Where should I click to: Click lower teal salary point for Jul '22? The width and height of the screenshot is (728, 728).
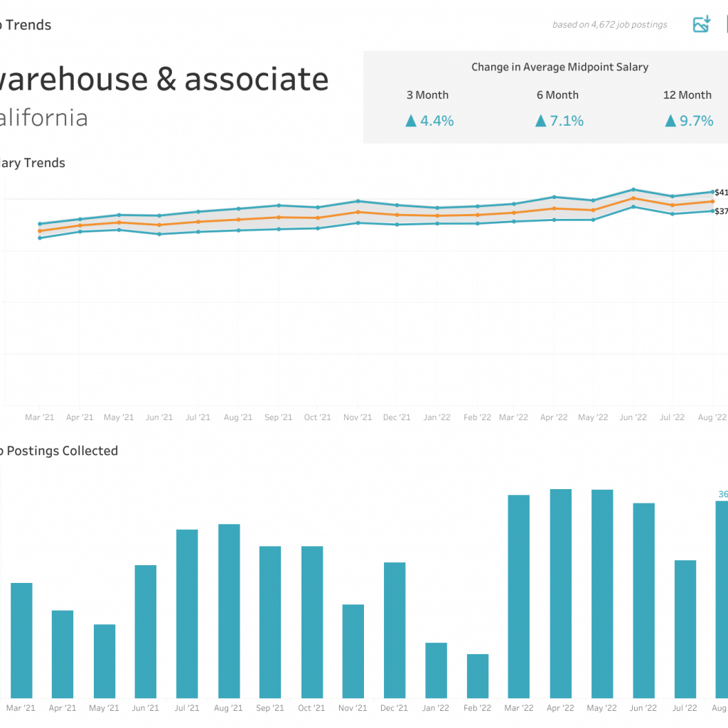pyautogui.click(x=673, y=214)
